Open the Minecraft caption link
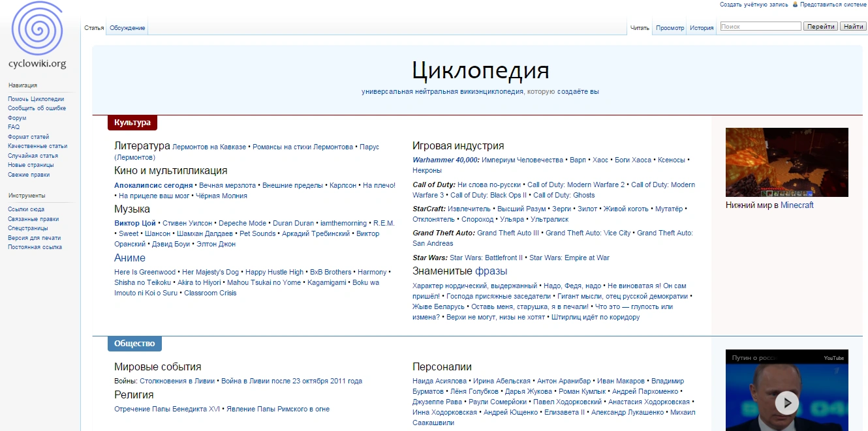Viewport: 868px width, 431px height. click(x=797, y=205)
